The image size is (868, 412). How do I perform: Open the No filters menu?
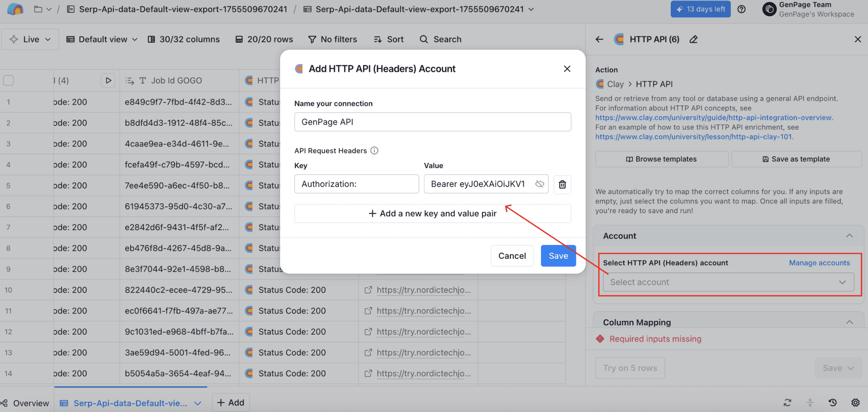pos(332,39)
